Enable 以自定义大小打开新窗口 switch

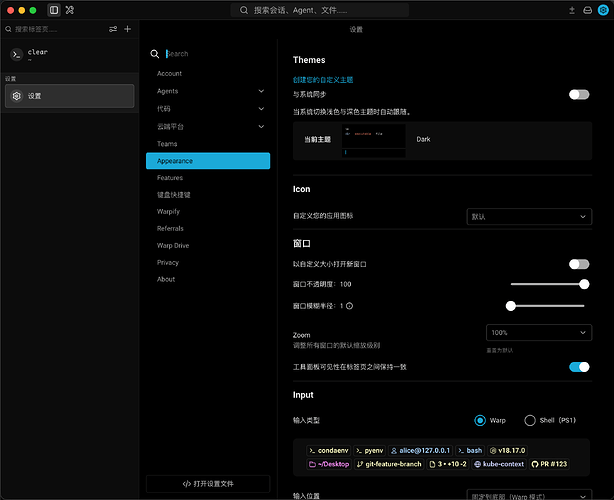[x=579, y=264]
